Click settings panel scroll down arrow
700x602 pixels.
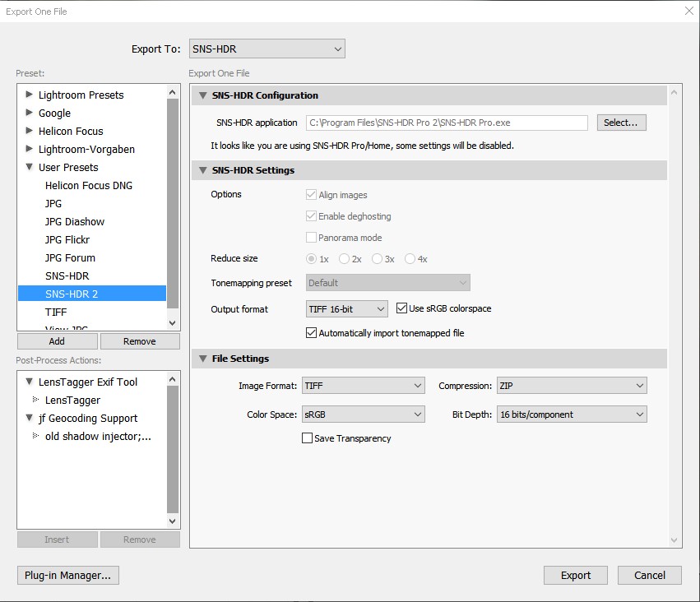(675, 540)
